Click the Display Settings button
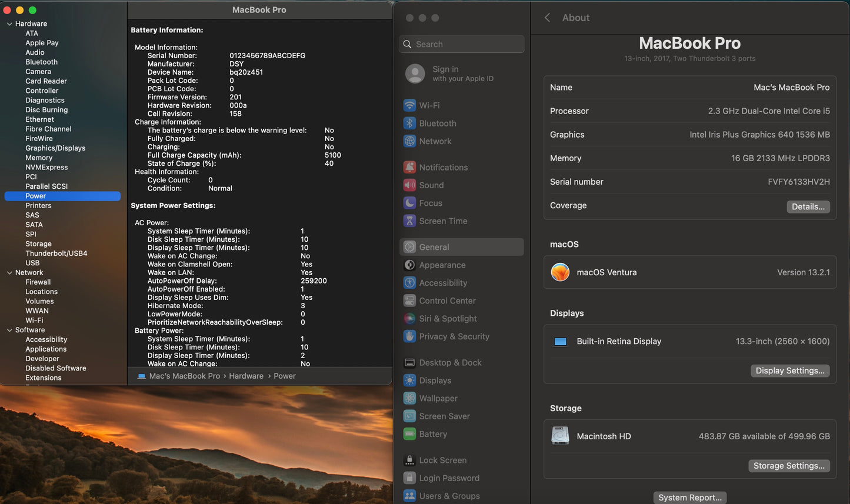The width and height of the screenshot is (850, 504). point(789,371)
